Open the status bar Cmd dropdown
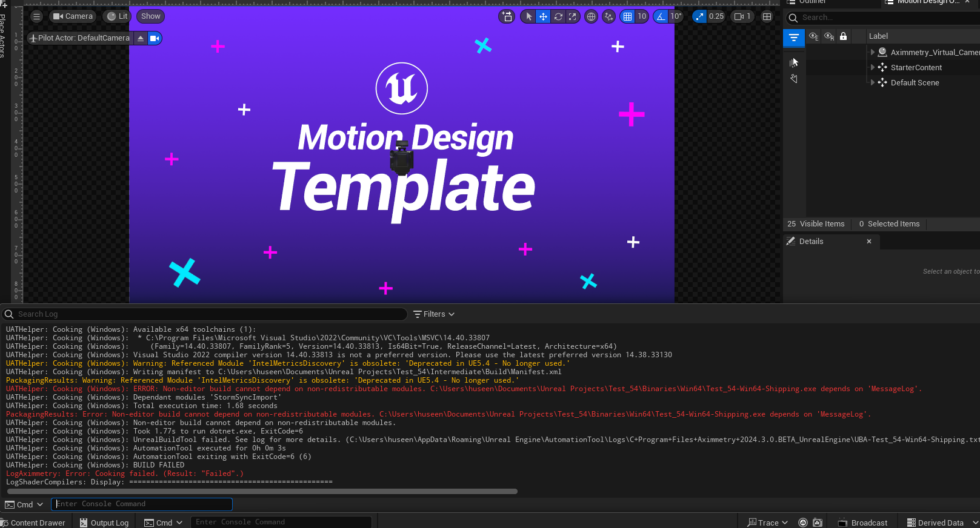This screenshot has height=528, width=980. click(x=163, y=523)
